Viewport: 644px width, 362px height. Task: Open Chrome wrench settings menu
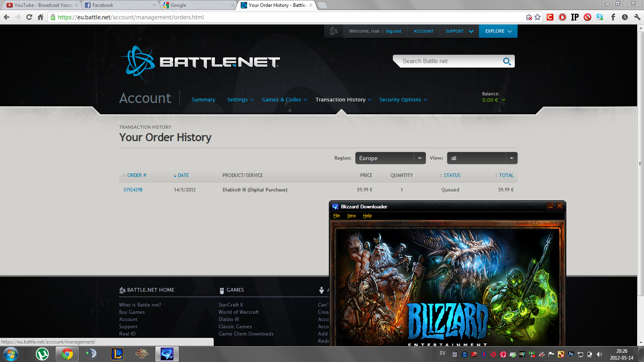point(637,17)
